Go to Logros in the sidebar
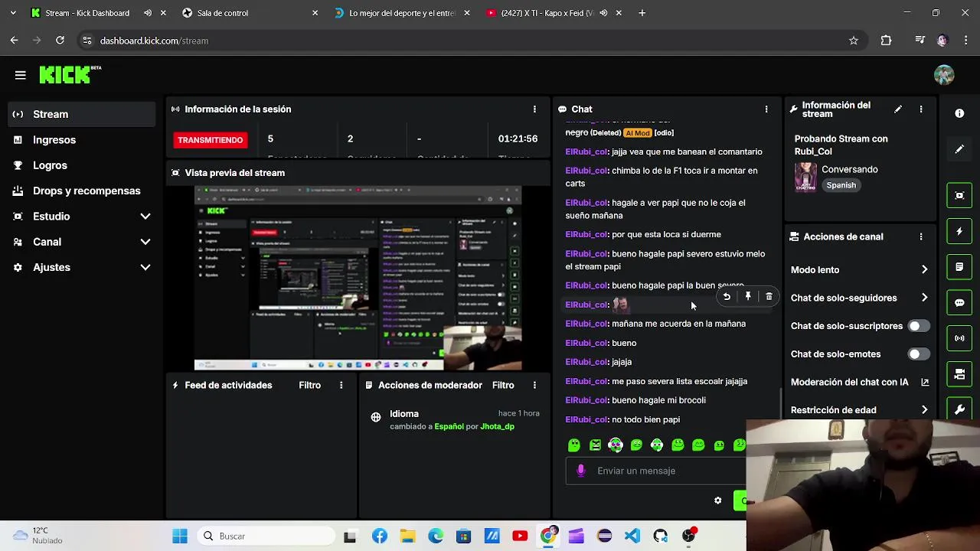Image resolution: width=980 pixels, height=551 pixels. [x=81, y=165]
